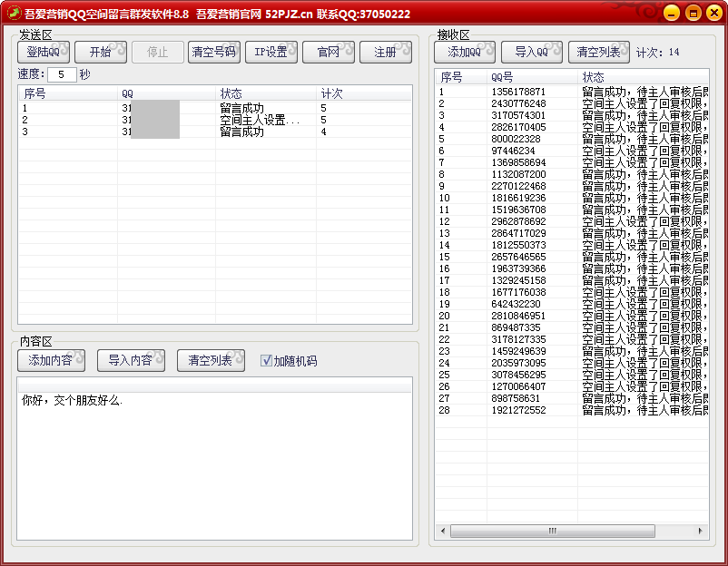Click the 登陆QQ login button
Screen dimensions: 728x566
click(43, 52)
